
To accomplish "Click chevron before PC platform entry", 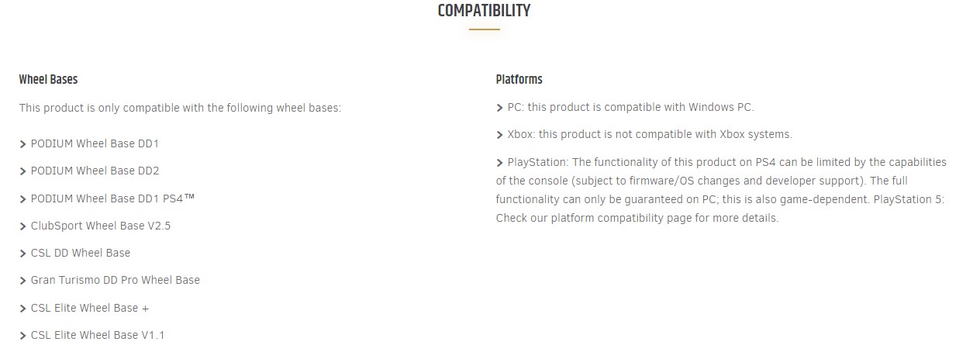I will [500, 108].
